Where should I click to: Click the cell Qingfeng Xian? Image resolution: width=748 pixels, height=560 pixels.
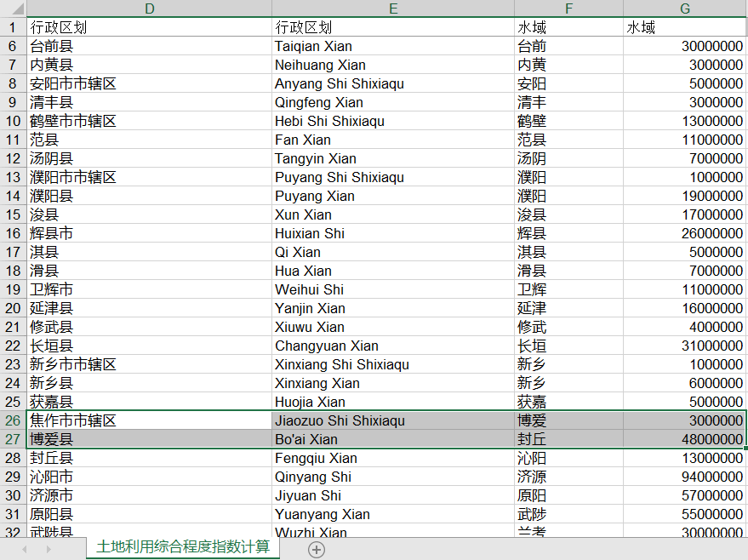point(393,102)
